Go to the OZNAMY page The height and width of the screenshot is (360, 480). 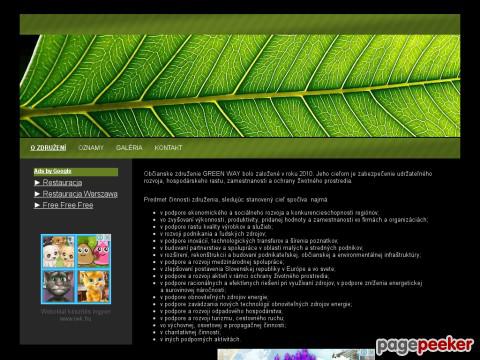(x=91, y=148)
